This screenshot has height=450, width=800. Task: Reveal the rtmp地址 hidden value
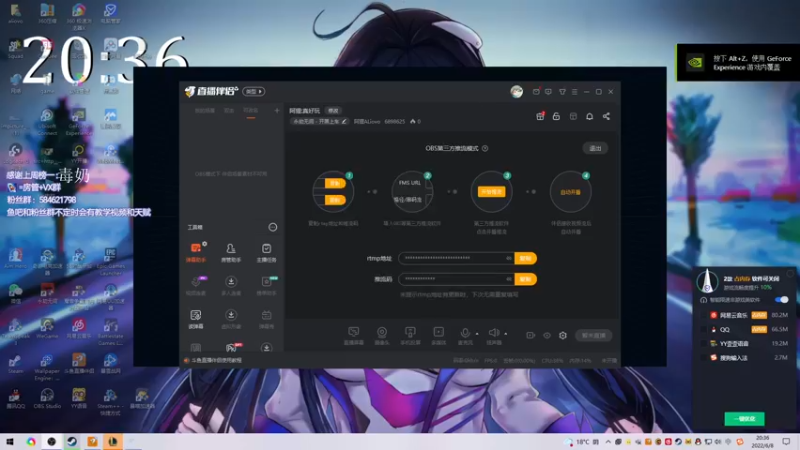click(509, 258)
